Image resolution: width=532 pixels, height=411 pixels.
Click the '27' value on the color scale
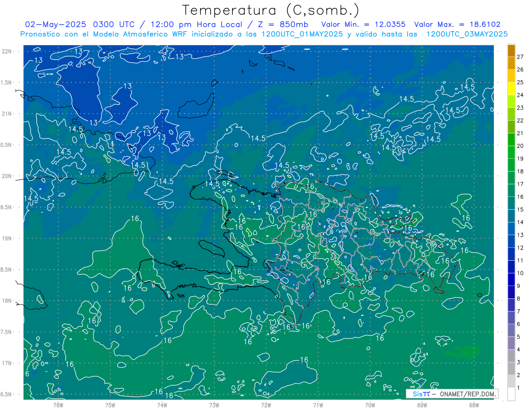coord(520,57)
